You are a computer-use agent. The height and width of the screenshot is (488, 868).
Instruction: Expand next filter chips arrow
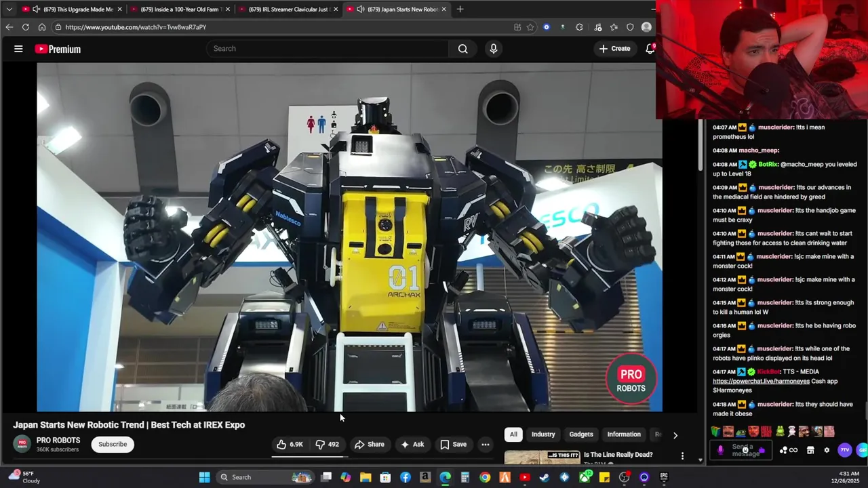675,435
